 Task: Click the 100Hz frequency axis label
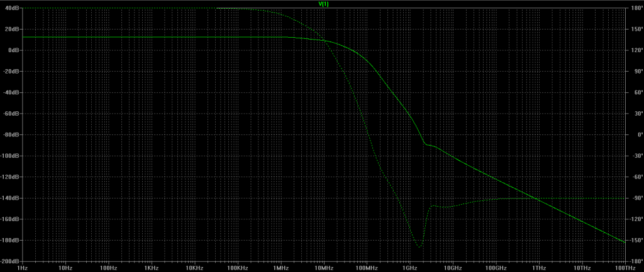pos(108,268)
